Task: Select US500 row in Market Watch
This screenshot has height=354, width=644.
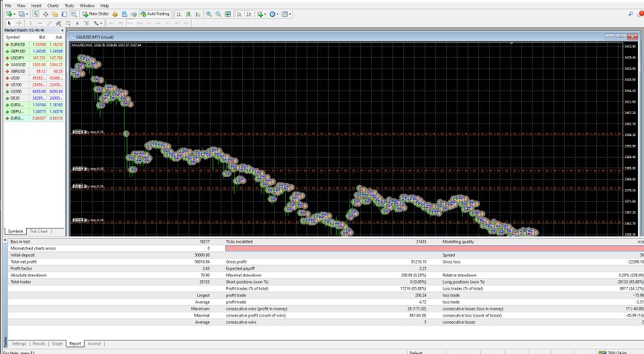Action: [x=34, y=92]
